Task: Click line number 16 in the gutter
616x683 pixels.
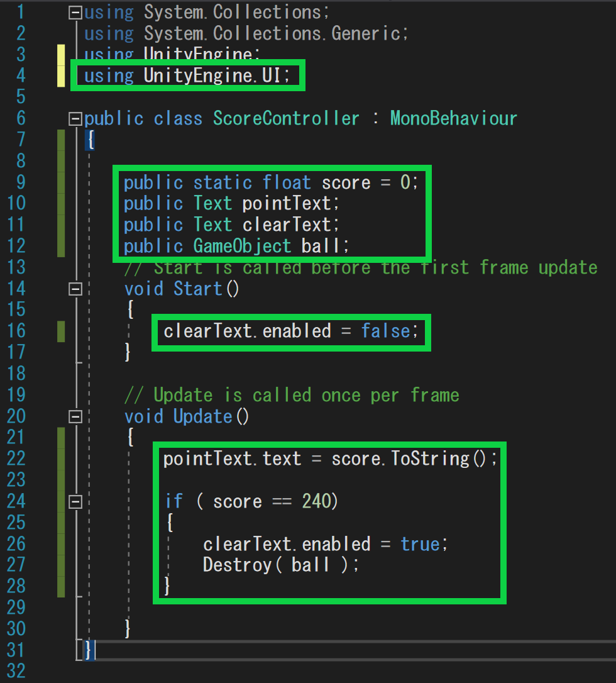Action: point(16,331)
